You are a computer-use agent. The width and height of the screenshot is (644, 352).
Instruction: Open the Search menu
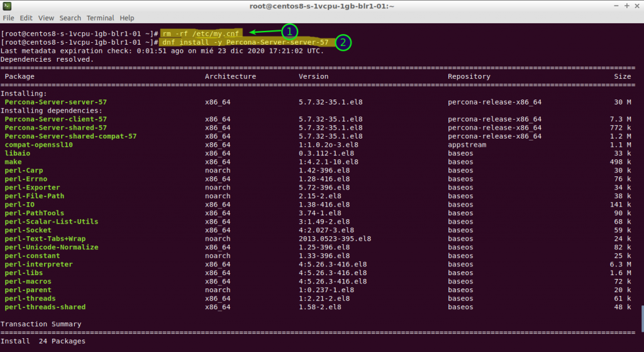click(x=70, y=18)
